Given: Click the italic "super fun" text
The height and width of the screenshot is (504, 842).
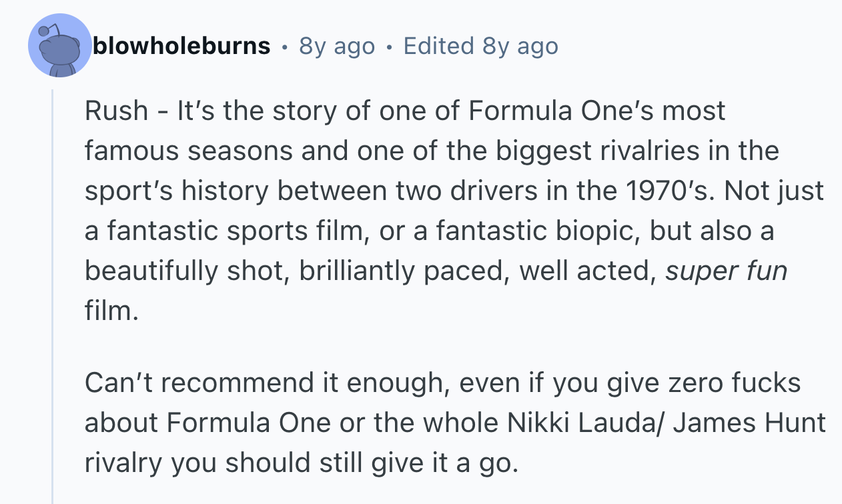Looking at the screenshot, I should [726, 271].
